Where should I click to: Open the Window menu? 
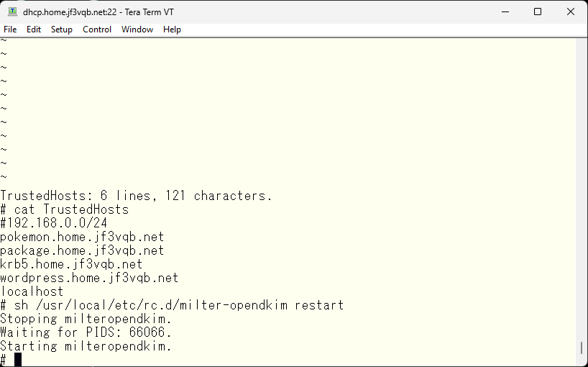point(137,30)
